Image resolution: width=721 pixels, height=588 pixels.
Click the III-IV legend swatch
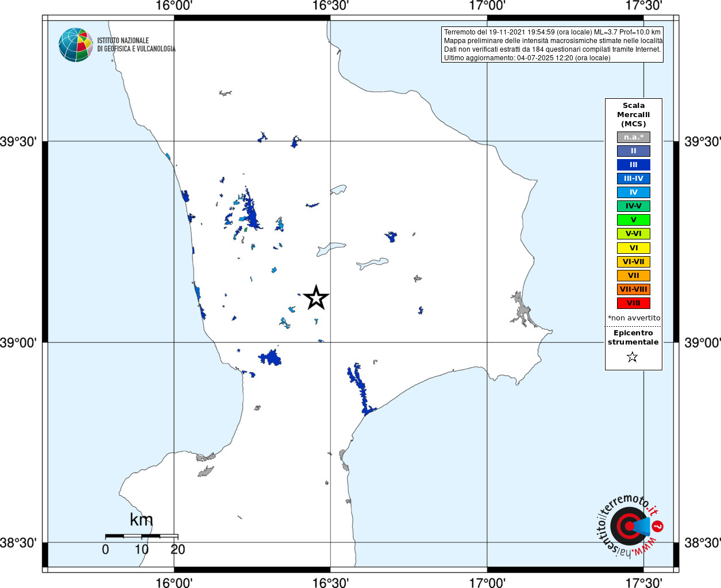tap(634, 179)
